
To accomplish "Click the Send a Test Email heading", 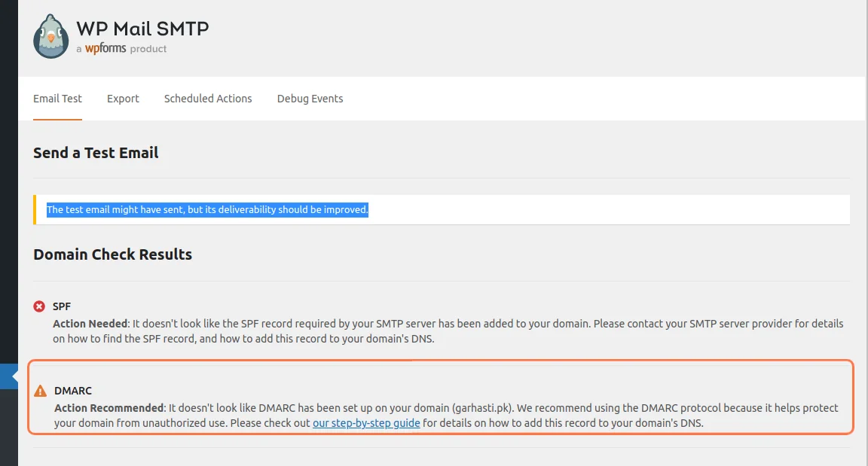I will [x=96, y=152].
